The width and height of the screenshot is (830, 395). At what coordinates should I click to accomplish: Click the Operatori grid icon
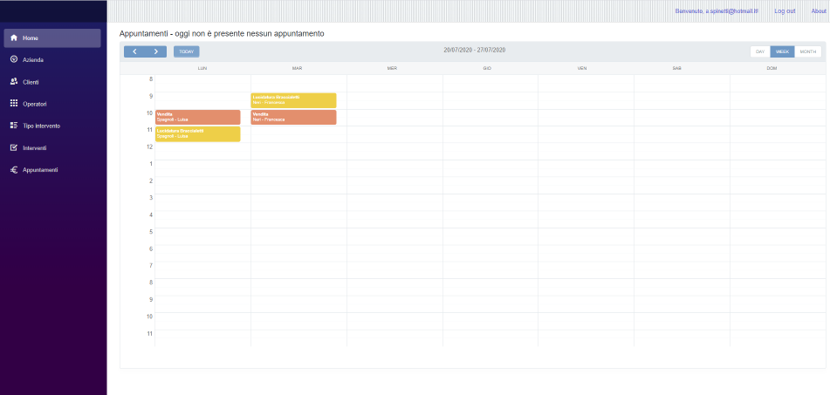pyautogui.click(x=14, y=104)
